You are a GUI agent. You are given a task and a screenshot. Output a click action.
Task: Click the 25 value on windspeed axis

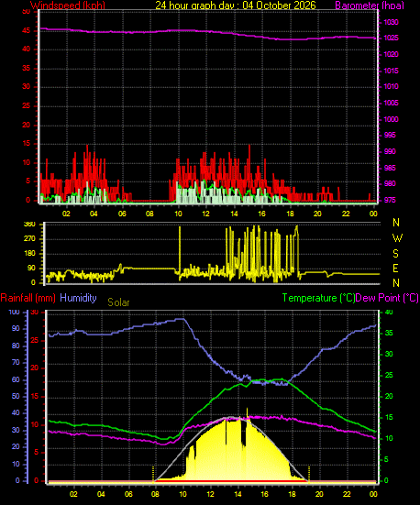(x=26, y=106)
